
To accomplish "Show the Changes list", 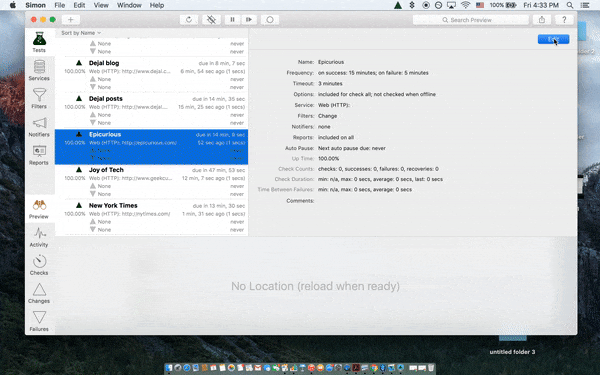I will click(39, 293).
